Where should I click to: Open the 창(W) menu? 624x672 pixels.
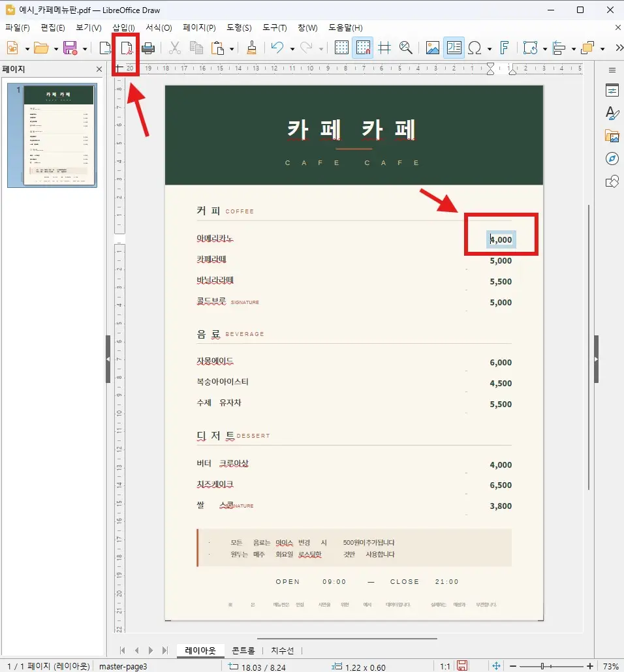click(307, 28)
